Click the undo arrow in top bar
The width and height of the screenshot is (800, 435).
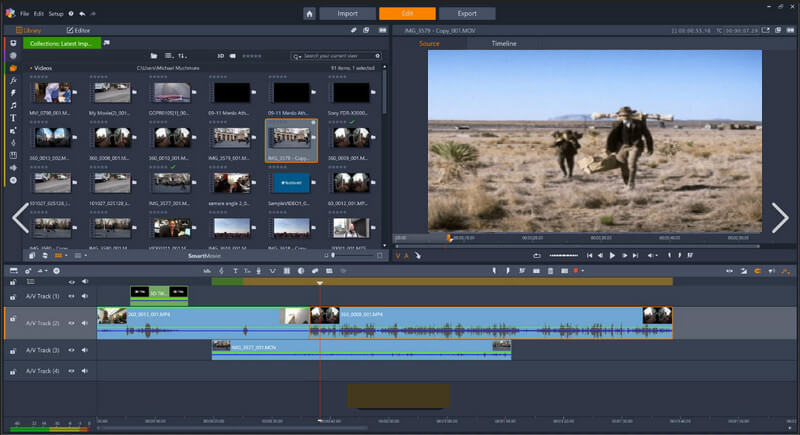[82, 14]
